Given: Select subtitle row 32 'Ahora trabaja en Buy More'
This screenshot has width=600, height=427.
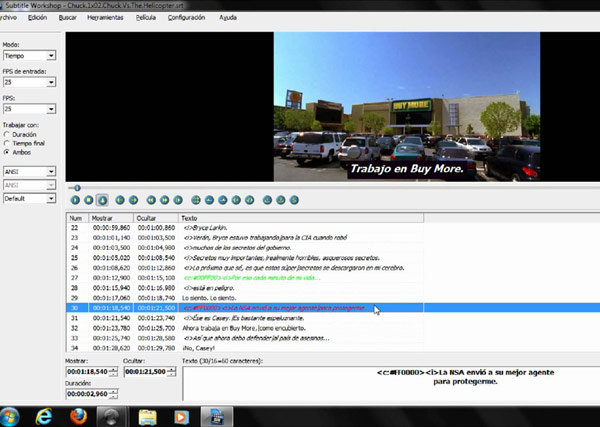Looking at the screenshot, I should tap(245, 328).
